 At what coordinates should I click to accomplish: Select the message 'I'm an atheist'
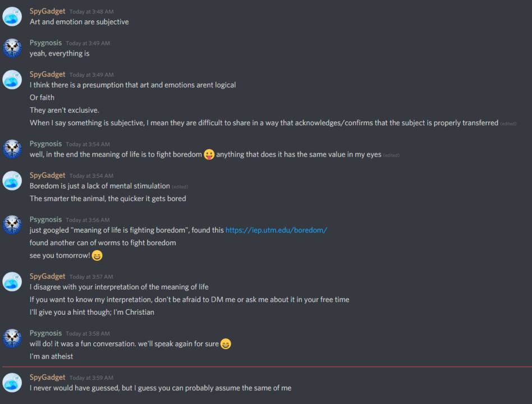point(51,356)
